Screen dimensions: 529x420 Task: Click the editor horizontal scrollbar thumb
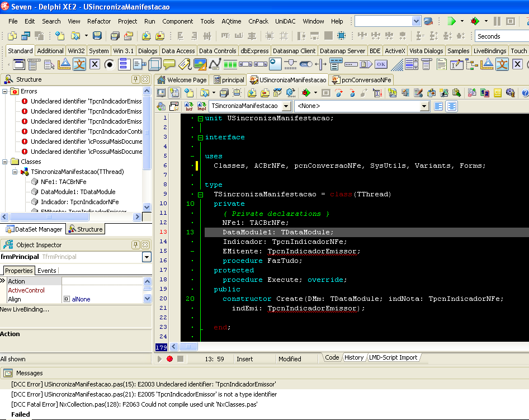click(x=188, y=346)
